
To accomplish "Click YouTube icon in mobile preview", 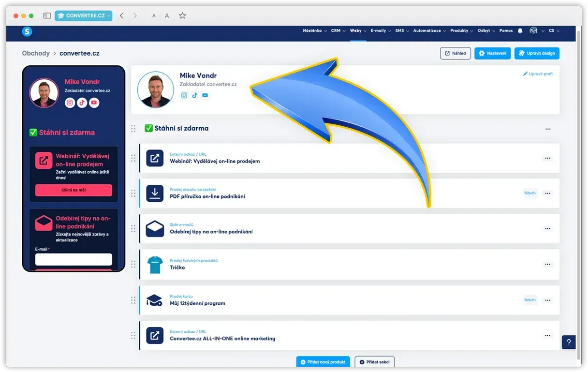I will coord(94,103).
